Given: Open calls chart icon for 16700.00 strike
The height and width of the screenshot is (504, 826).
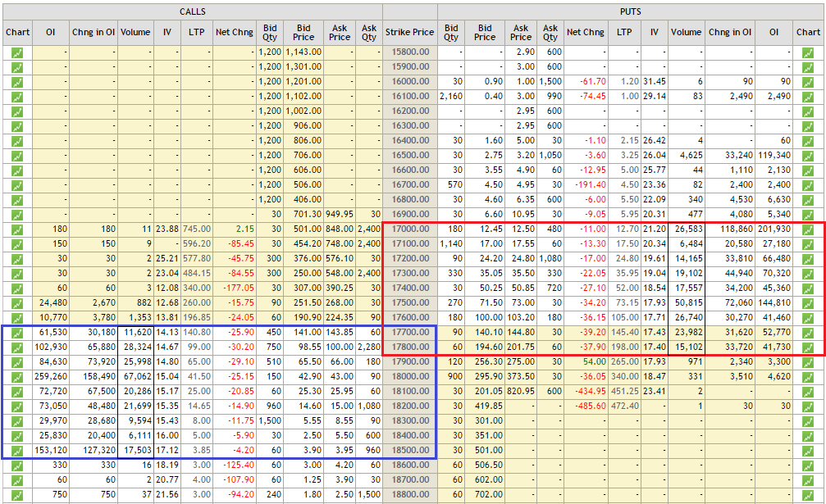Looking at the screenshot, I should 17,185.
